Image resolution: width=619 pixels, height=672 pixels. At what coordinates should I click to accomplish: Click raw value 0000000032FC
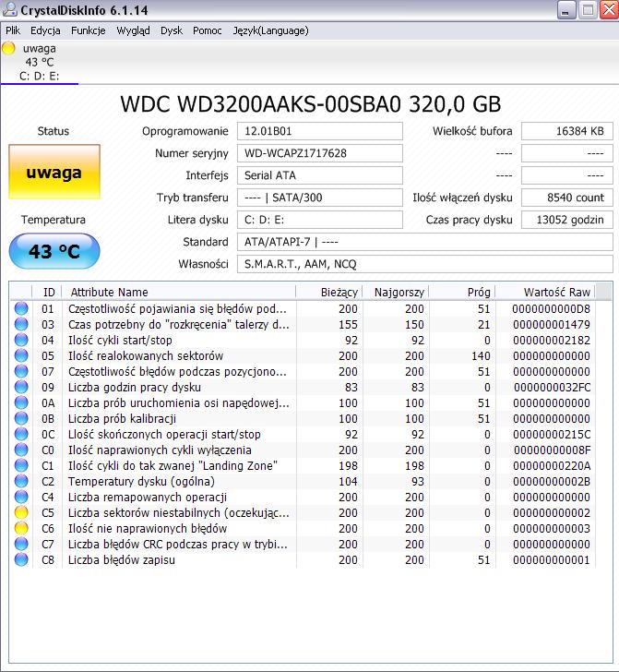(x=552, y=388)
